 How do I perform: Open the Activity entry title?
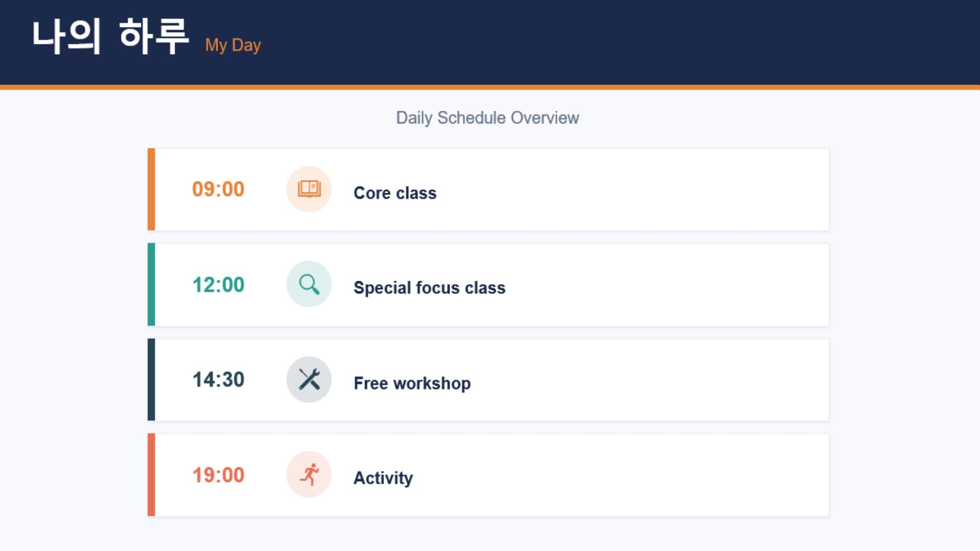(383, 478)
